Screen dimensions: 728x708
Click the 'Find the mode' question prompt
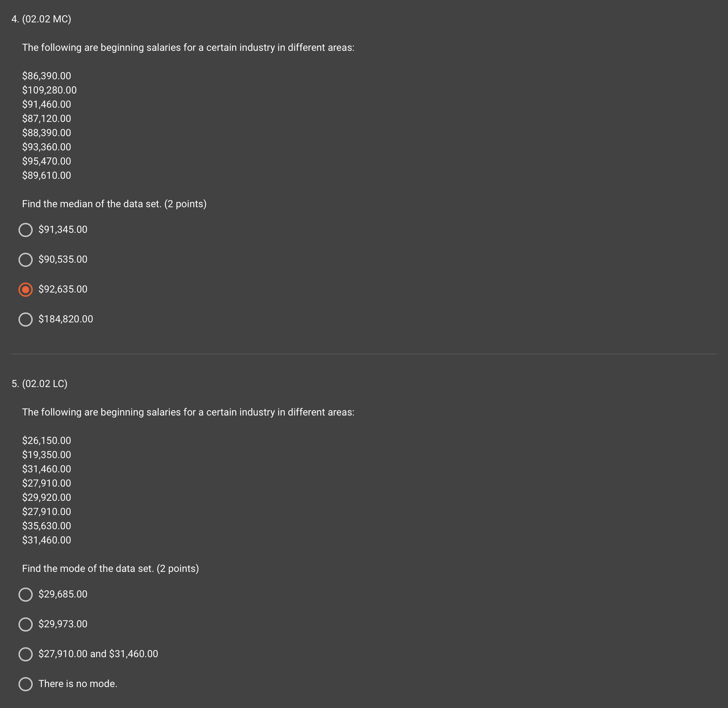coord(111,569)
